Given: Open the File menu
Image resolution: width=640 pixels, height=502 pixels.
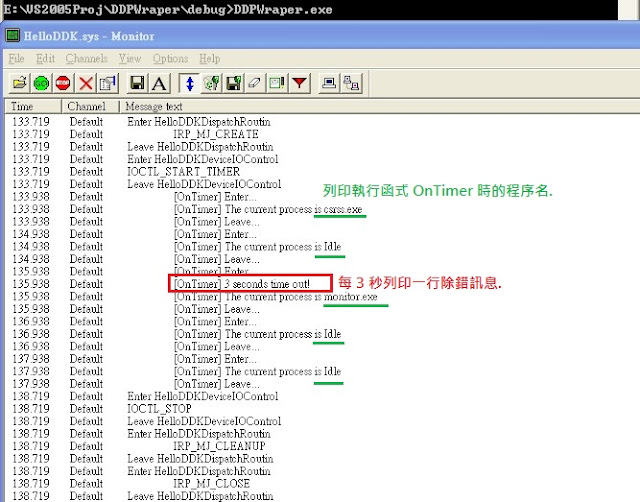Looking at the screenshot, I should coord(16,59).
